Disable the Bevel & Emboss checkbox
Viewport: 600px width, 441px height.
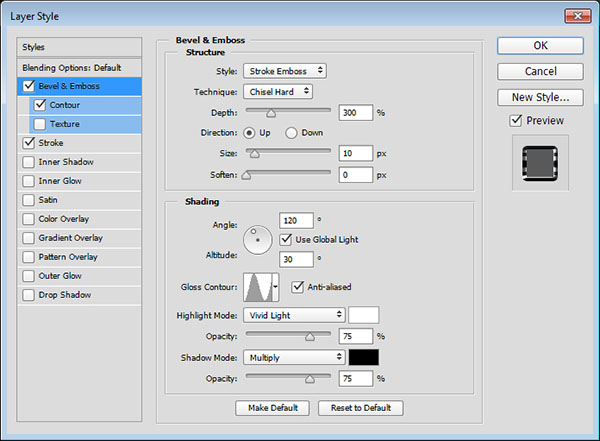click(x=26, y=86)
